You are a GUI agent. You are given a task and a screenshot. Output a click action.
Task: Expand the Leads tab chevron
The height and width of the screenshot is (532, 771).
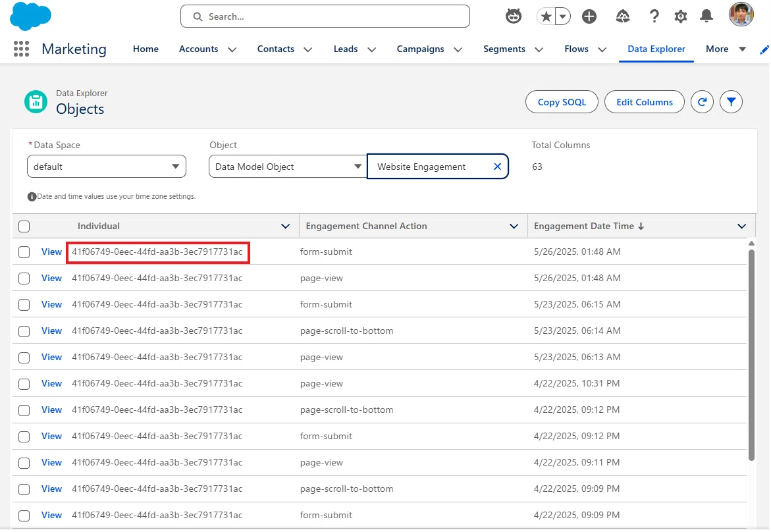coord(372,49)
